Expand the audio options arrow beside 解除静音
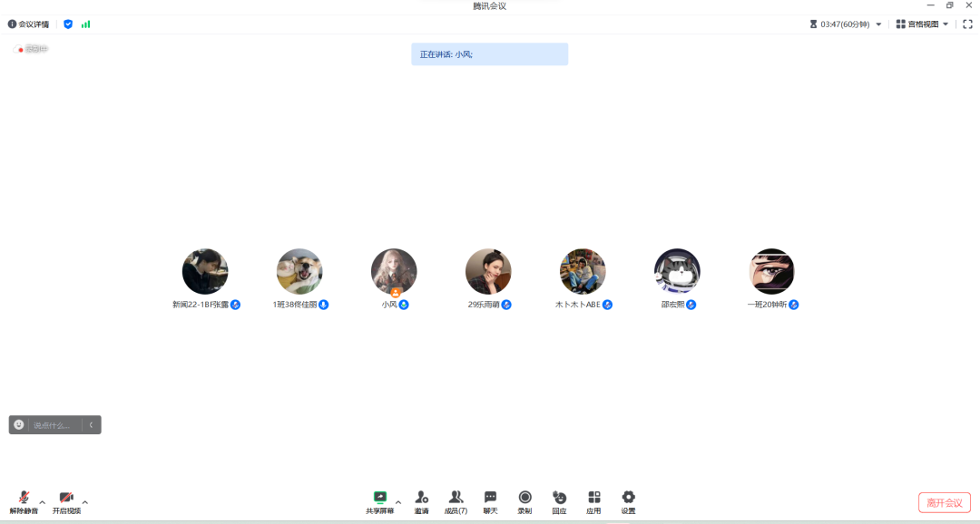Image resolution: width=980 pixels, height=524 pixels. click(x=43, y=501)
